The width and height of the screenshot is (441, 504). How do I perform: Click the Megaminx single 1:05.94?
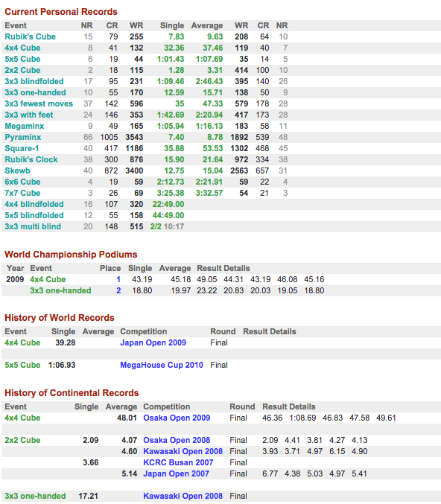(x=171, y=126)
